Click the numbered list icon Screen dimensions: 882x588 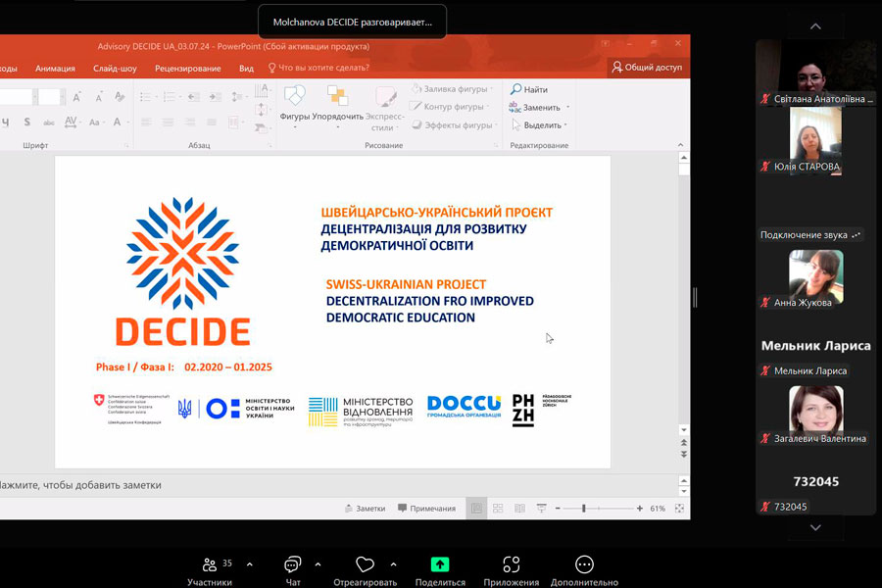point(170,97)
